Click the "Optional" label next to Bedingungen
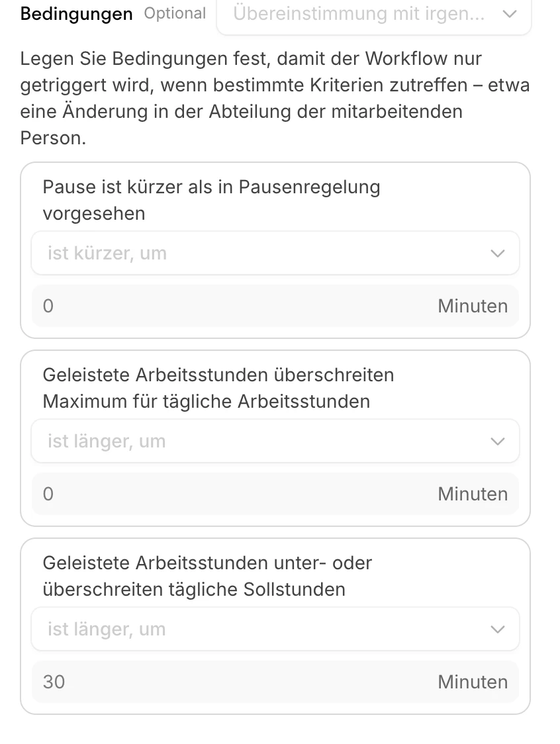 pos(175,14)
